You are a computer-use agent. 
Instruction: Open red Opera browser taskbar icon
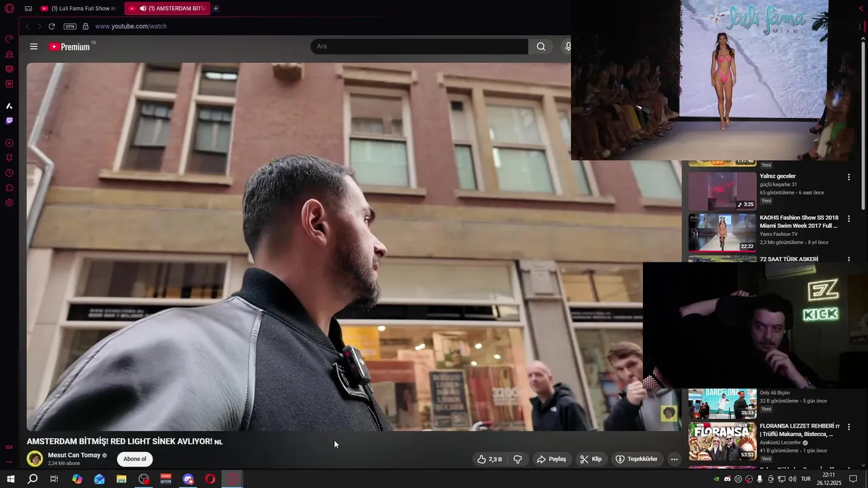coord(210,479)
